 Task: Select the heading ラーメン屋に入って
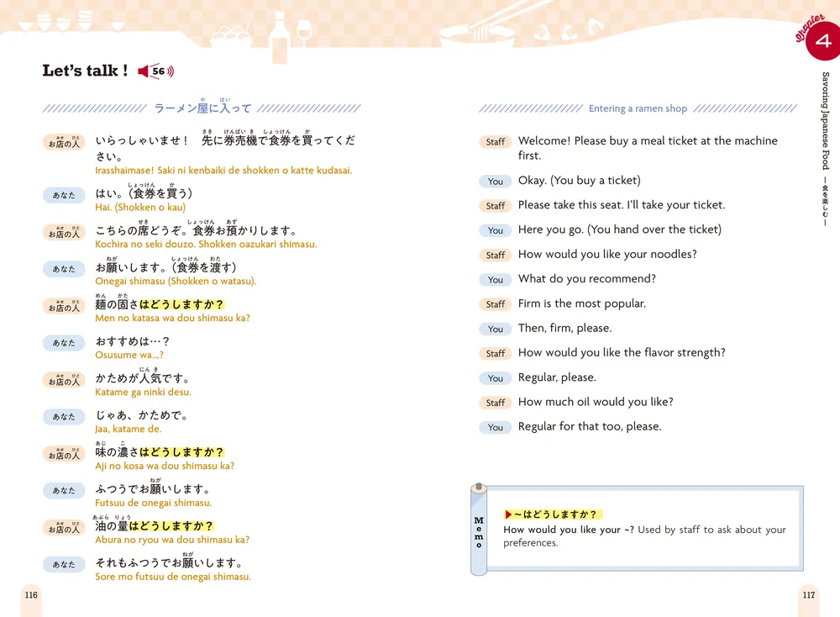202,107
